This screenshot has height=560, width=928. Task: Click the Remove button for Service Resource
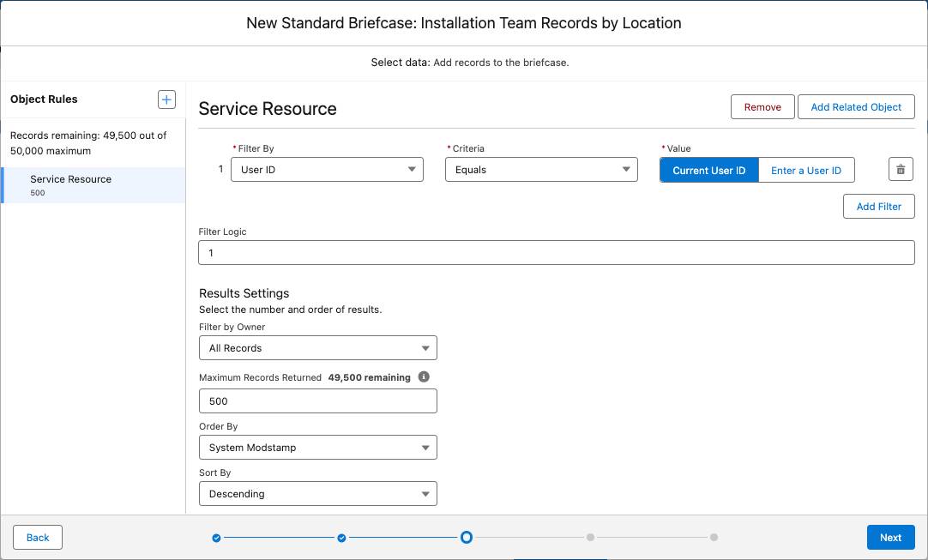point(762,106)
